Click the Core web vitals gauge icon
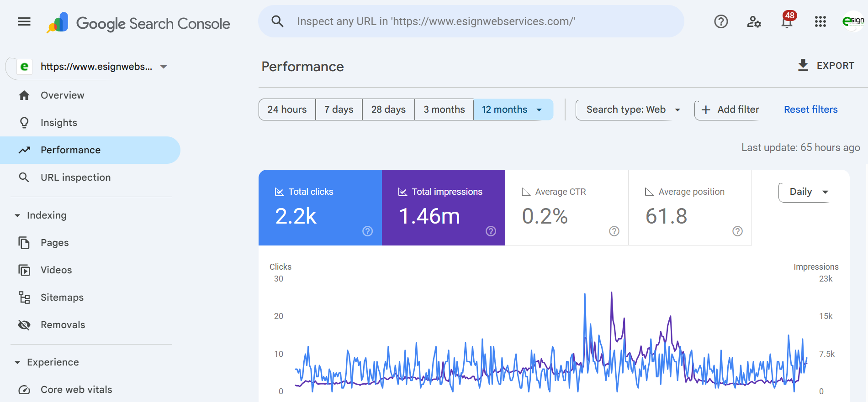Viewport: 868px width, 402px height. point(24,390)
